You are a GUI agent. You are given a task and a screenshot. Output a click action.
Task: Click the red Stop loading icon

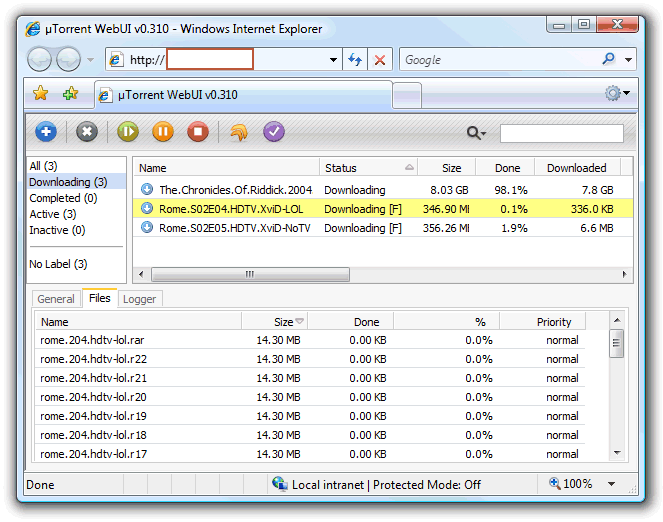(x=380, y=60)
